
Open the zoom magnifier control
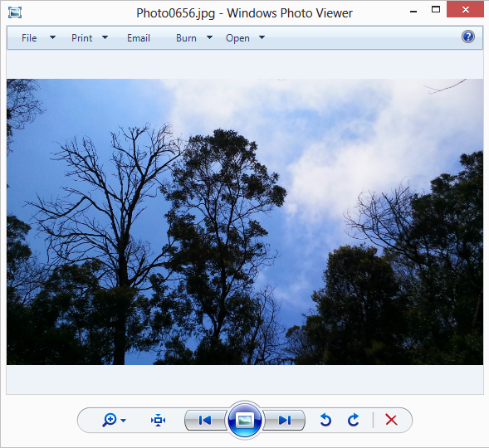pyautogui.click(x=110, y=420)
